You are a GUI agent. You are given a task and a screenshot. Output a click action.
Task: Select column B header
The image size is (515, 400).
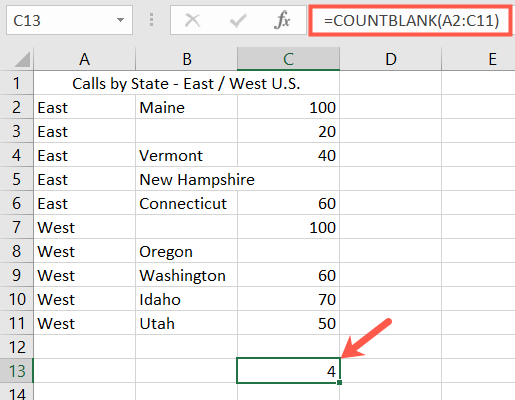point(187,59)
